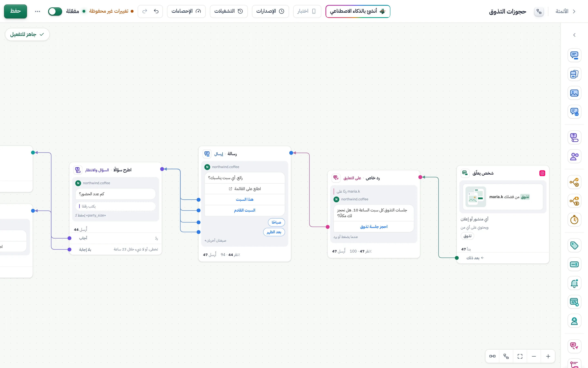Click the صباحًا quick reply

click(276, 222)
